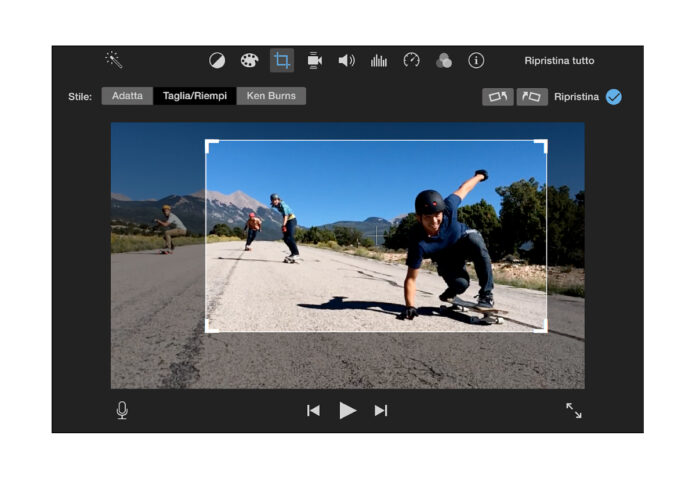696x479 pixels.
Task: Open the video stabilization camera icon
Action: (x=314, y=60)
